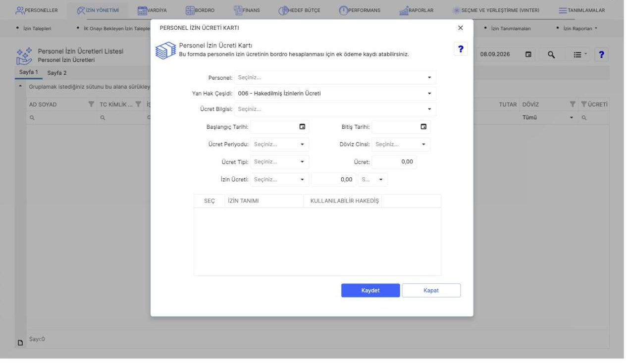The image size is (629, 364).
Task: Click the blue help icon in the dialog
Action: point(461,49)
